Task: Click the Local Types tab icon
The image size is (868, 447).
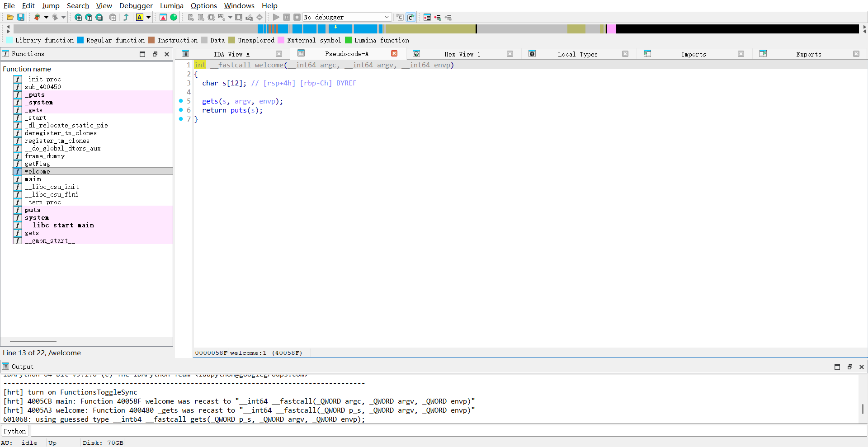Action: pos(532,54)
